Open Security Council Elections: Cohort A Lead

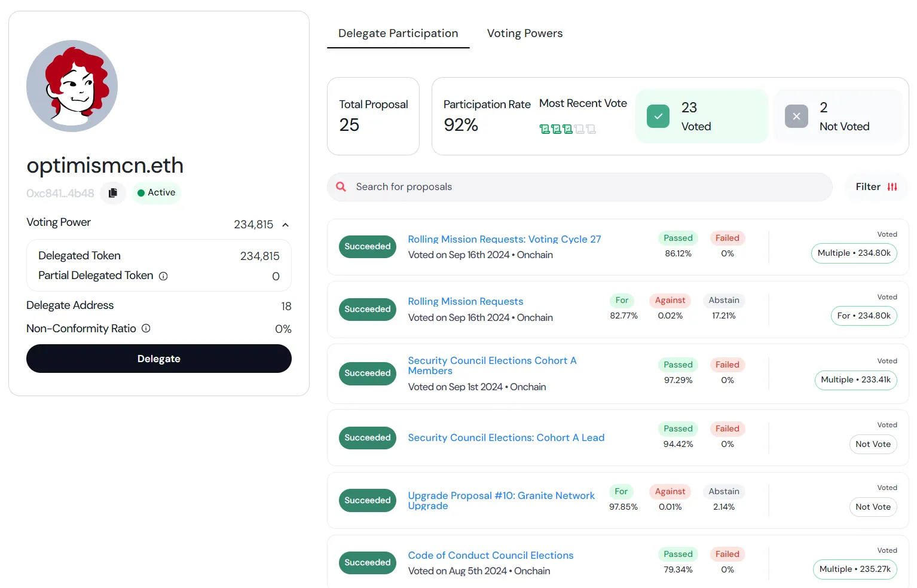[506, 437]
